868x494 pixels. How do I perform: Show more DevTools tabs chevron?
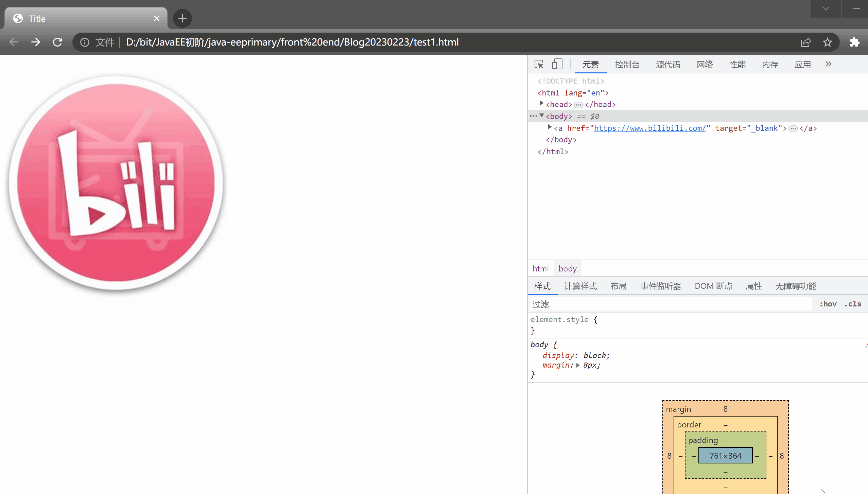(x=829, y=64)
